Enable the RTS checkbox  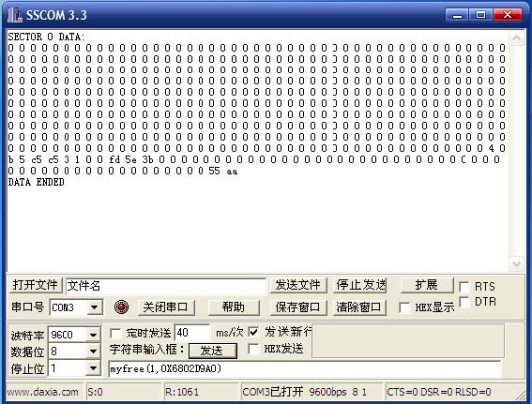click(464, 287)
